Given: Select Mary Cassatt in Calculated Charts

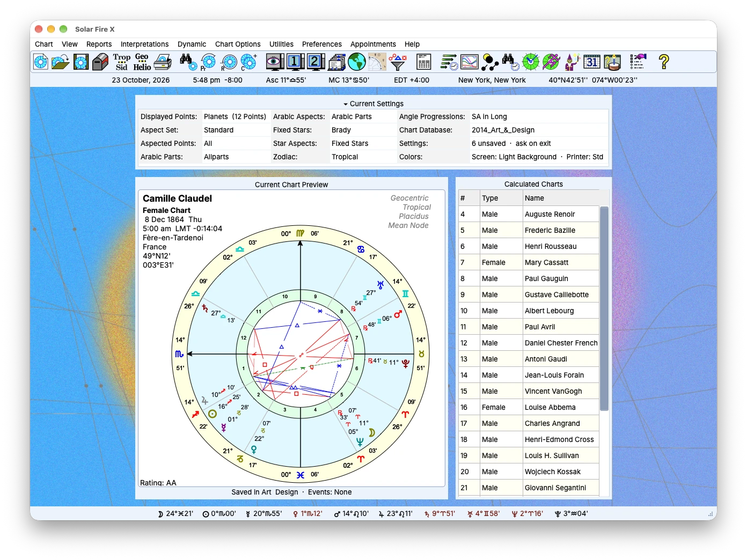Looking at the screenshot, I should tap(529, 262).
